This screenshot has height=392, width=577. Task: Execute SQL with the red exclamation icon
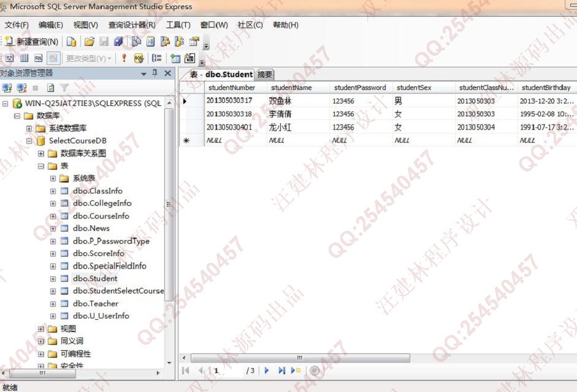[x=124, y=58]
